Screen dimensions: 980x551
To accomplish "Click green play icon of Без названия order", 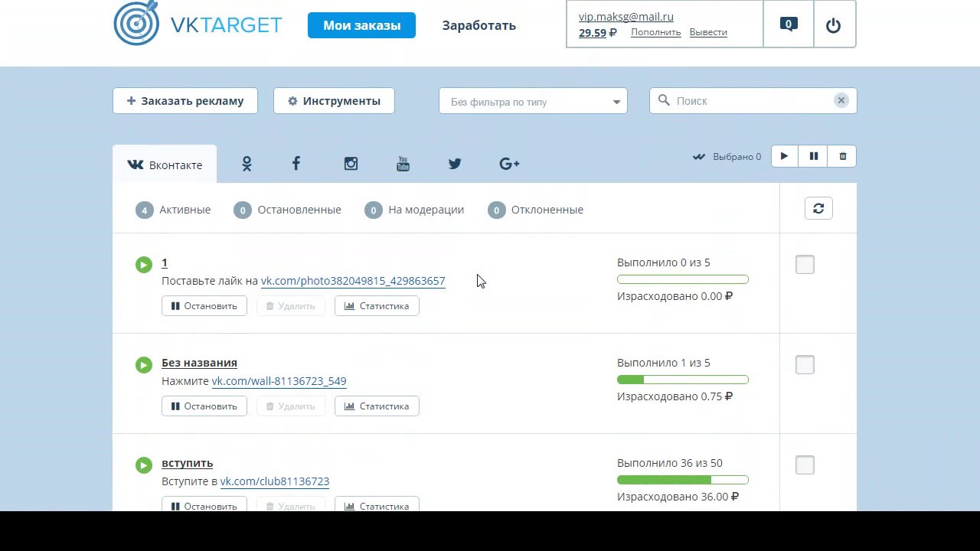I will (144, 365).
